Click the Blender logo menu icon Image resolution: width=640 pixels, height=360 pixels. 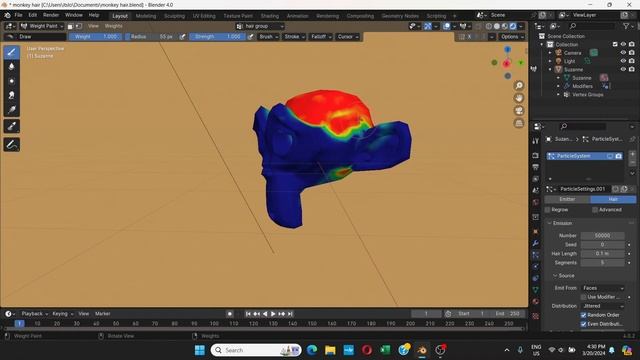[x=7, y=15]
